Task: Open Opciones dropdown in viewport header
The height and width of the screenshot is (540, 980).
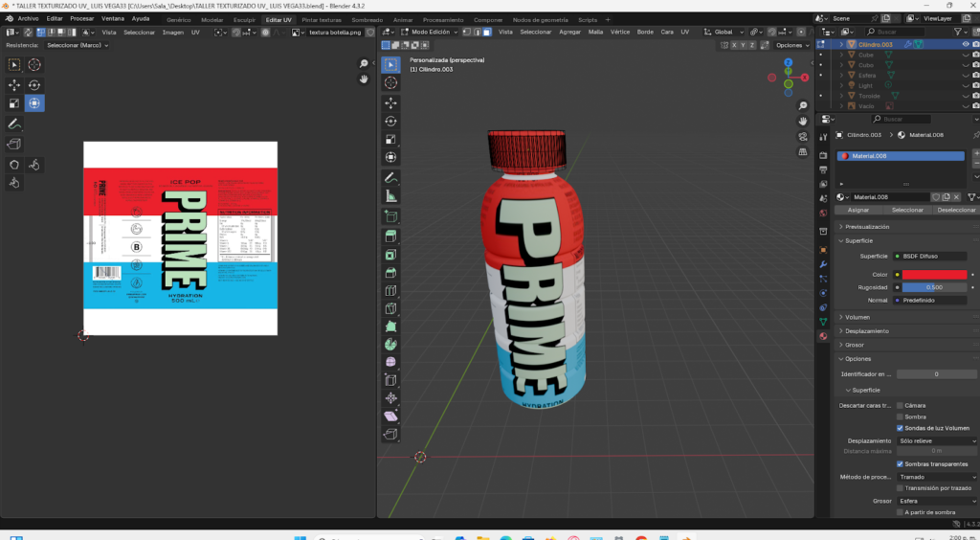Action: [791, 45]
